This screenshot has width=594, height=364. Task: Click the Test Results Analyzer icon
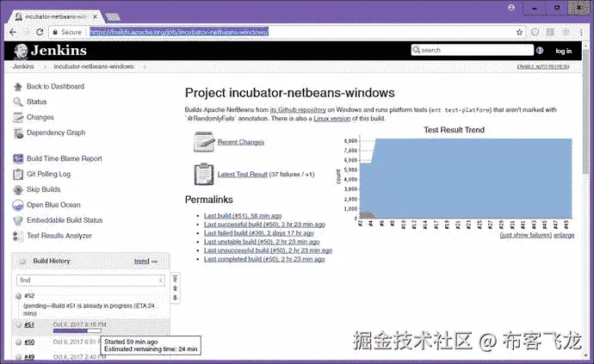click(x=18, y=236)
